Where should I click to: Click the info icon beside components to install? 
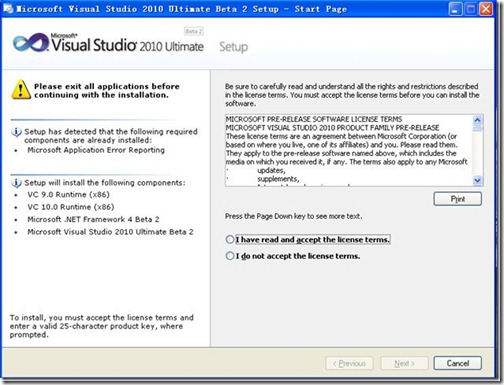[x=16, y=183]
